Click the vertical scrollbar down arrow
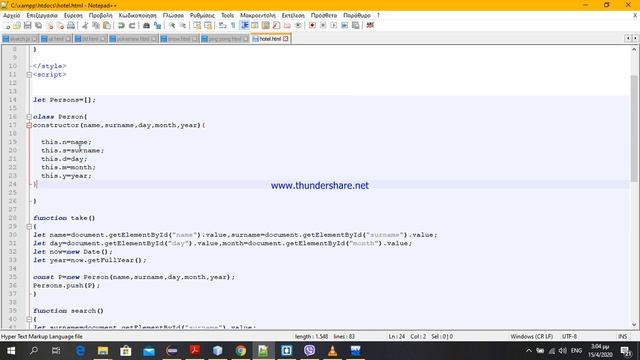Screen dimensions: 640x360 634,325
